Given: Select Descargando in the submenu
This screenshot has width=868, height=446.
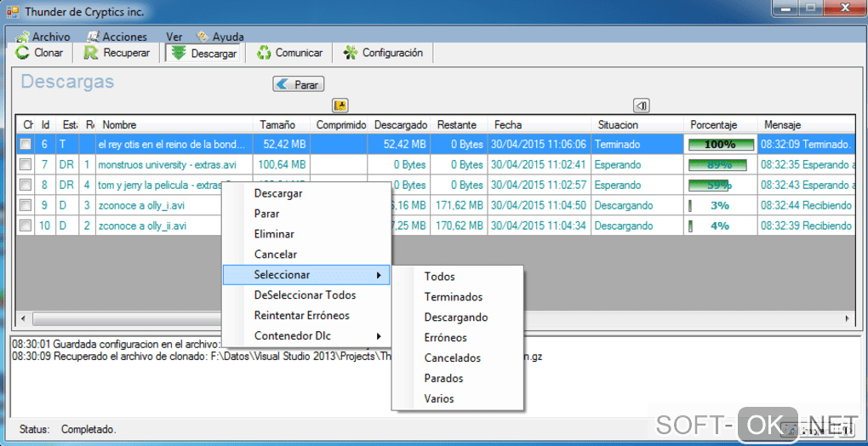Looking at the screenshot, I should pos(457,317).
